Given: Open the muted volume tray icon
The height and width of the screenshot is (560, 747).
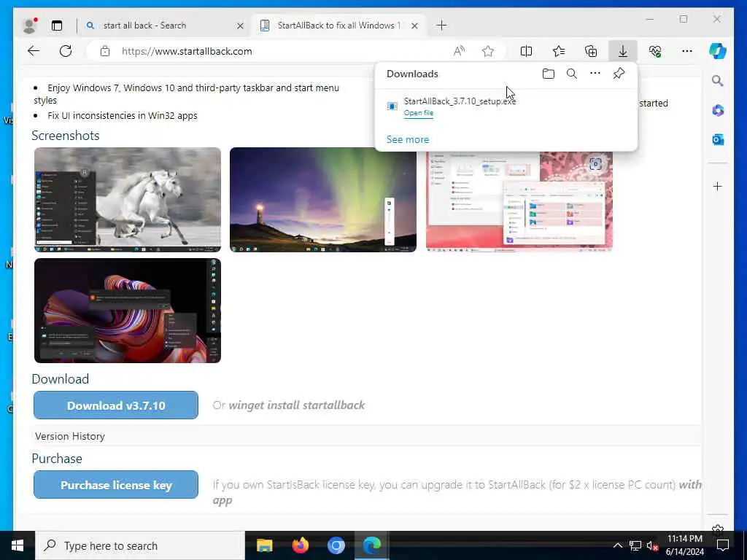Looking at the screenshot, I should 652,545.
